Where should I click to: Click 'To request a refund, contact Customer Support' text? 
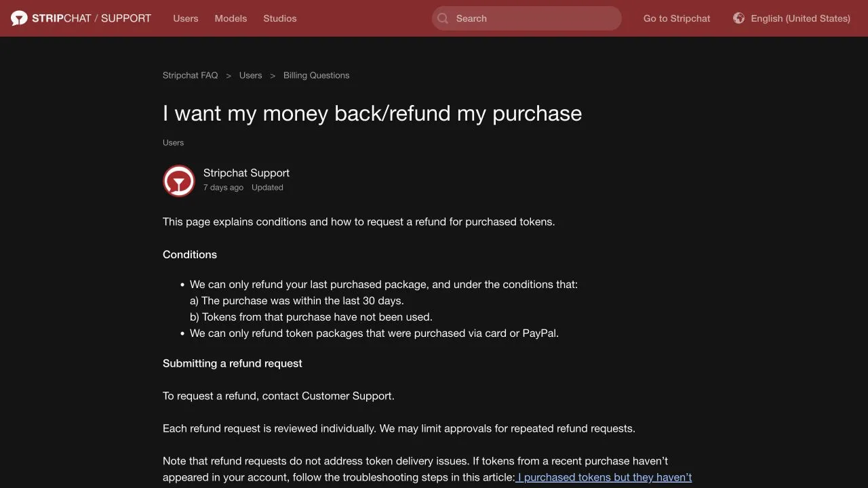point(279,396)
